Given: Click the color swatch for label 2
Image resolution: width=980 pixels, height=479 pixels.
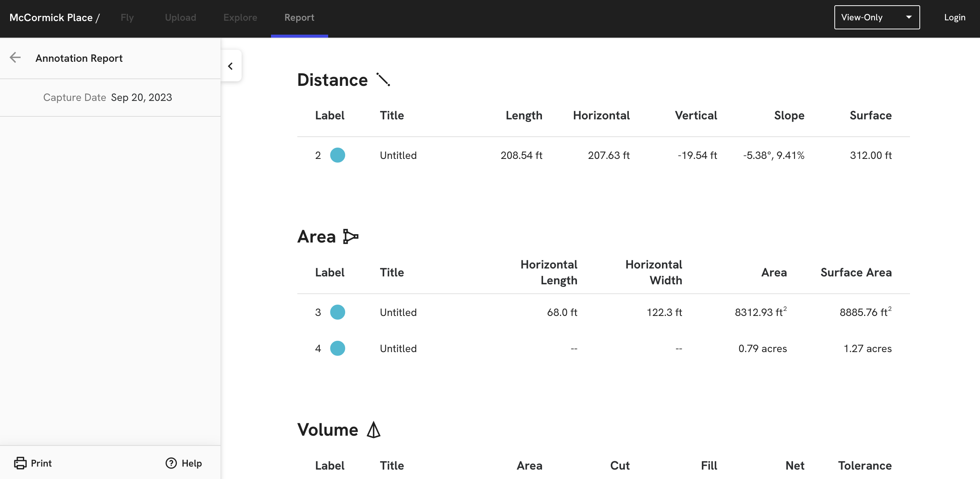Looking at the screenshot, I should point(338,156).
